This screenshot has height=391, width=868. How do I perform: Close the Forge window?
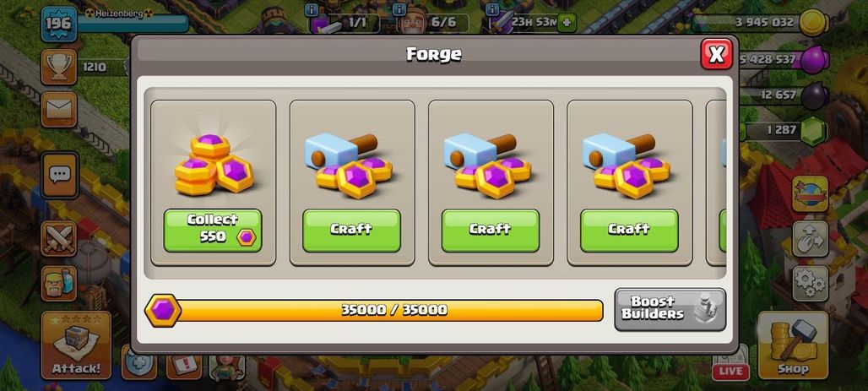(x=716, y=54)
